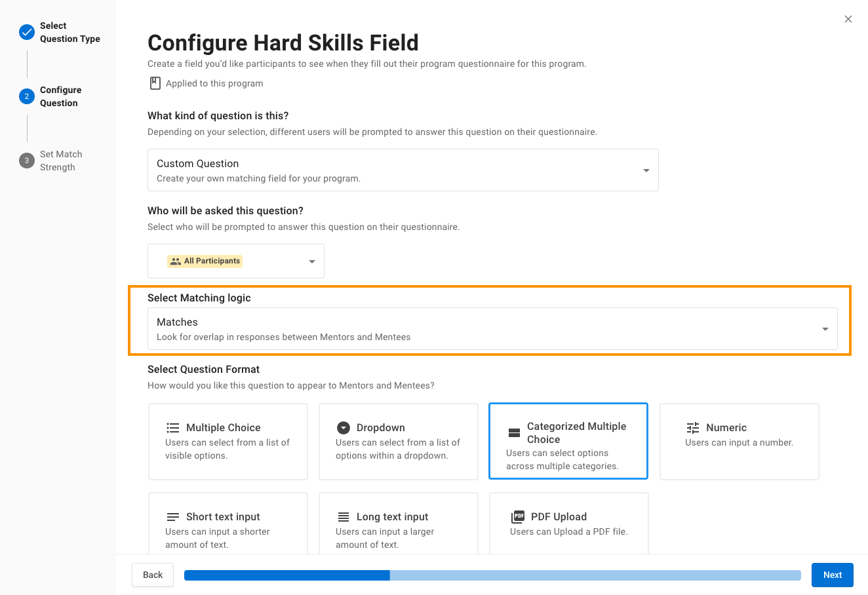
Task: Click the Dropdown format circle icon
Action: [344, 428]
